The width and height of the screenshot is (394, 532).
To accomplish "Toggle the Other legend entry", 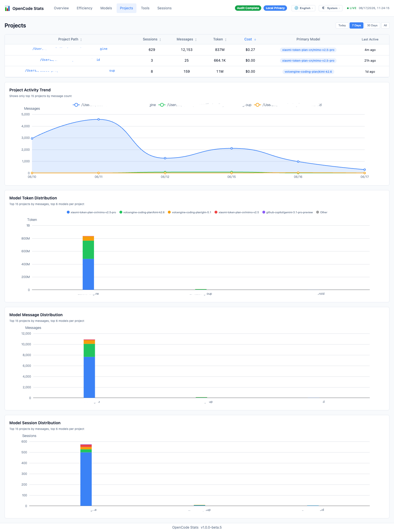I will (x=322, y=212).
